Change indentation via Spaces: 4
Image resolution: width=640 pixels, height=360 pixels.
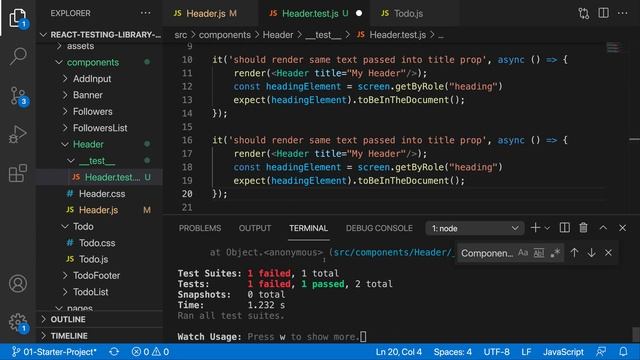453,351
